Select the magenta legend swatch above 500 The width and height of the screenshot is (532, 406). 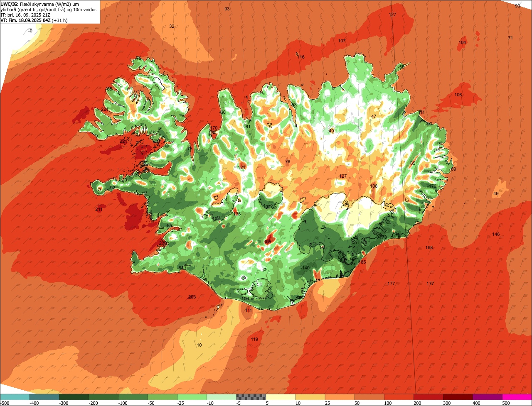click(x=517, y=397)
